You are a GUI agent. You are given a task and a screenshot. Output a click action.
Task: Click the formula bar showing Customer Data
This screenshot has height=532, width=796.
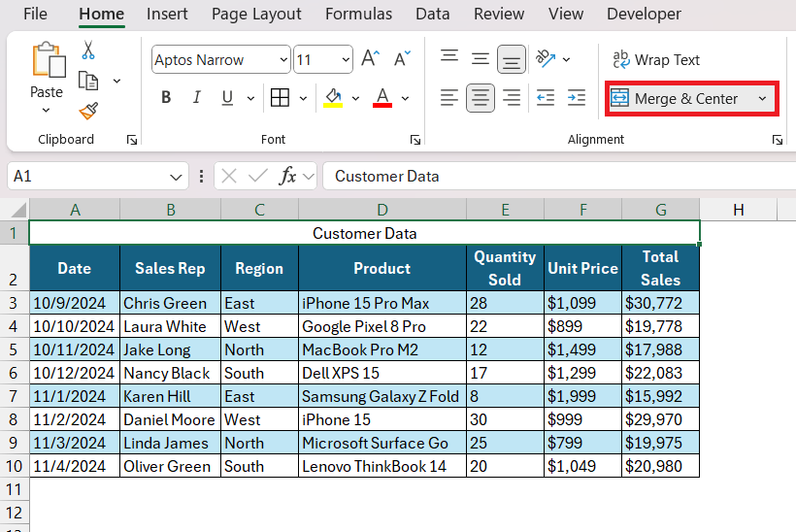point(559,176)
